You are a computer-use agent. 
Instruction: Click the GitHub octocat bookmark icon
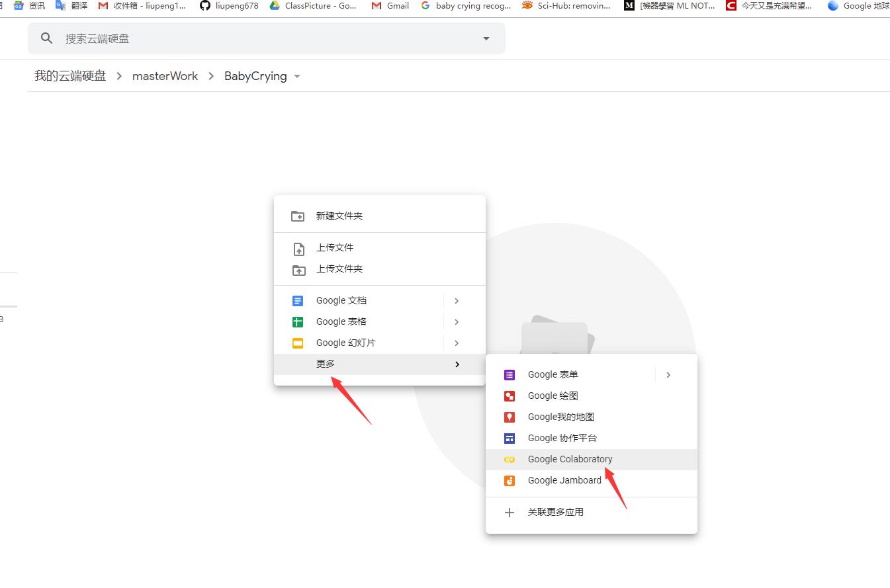(205, 5)
